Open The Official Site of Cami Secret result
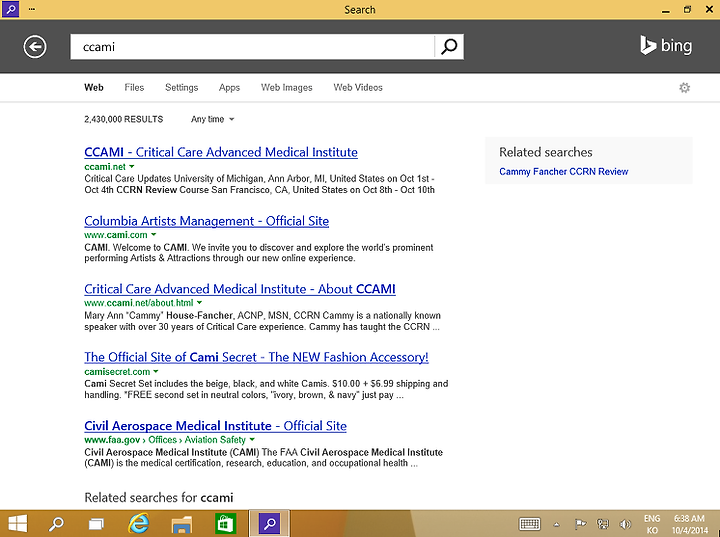This screenshot has height=537, width=720. (x=256, y=357)
